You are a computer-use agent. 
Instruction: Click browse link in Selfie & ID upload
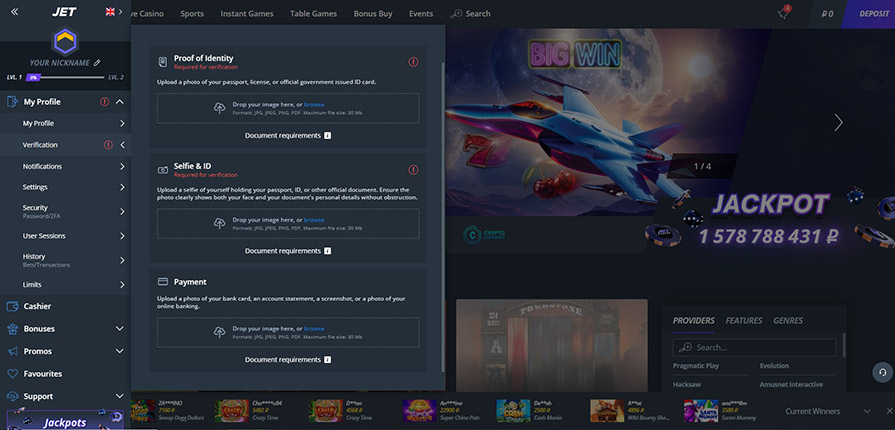click(314, 220)
